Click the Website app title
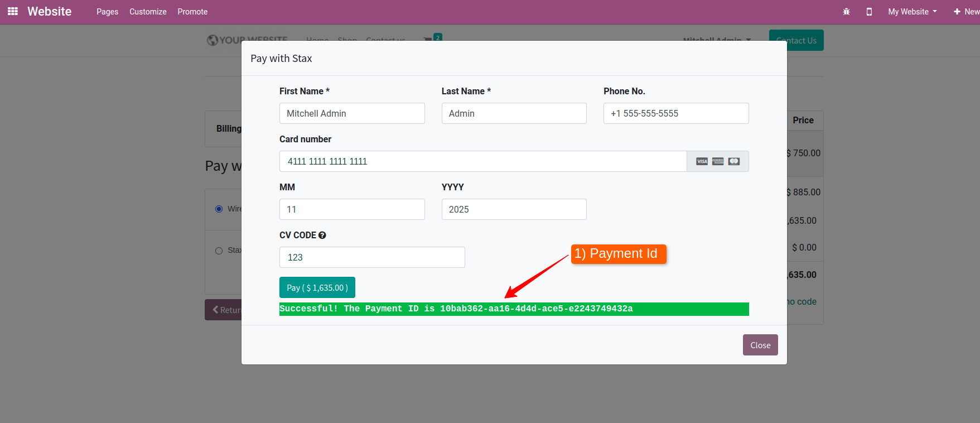 coord(50,11)
